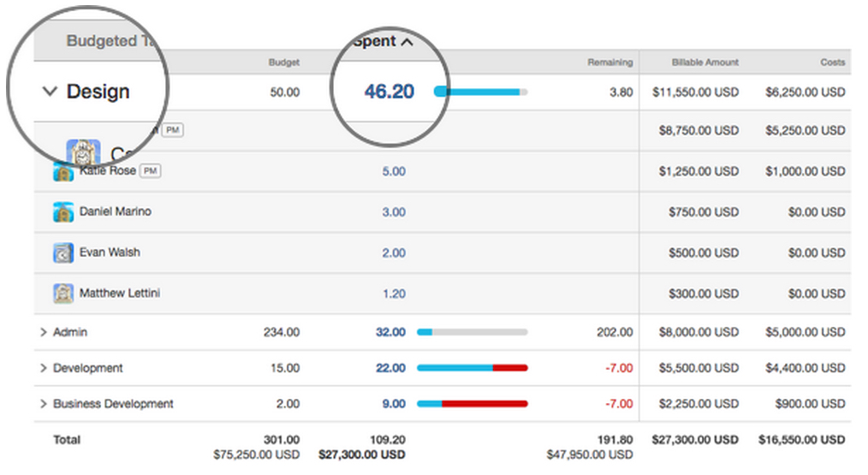Screen dimensions: 868x475
Task: Click the Remaining column header
Action: tap(610, 62)
